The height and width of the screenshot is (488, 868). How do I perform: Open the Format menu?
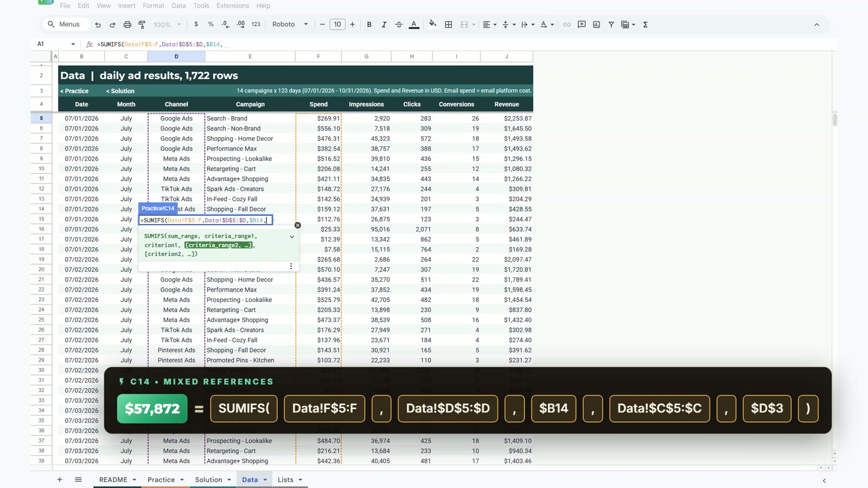pos(154,5)
